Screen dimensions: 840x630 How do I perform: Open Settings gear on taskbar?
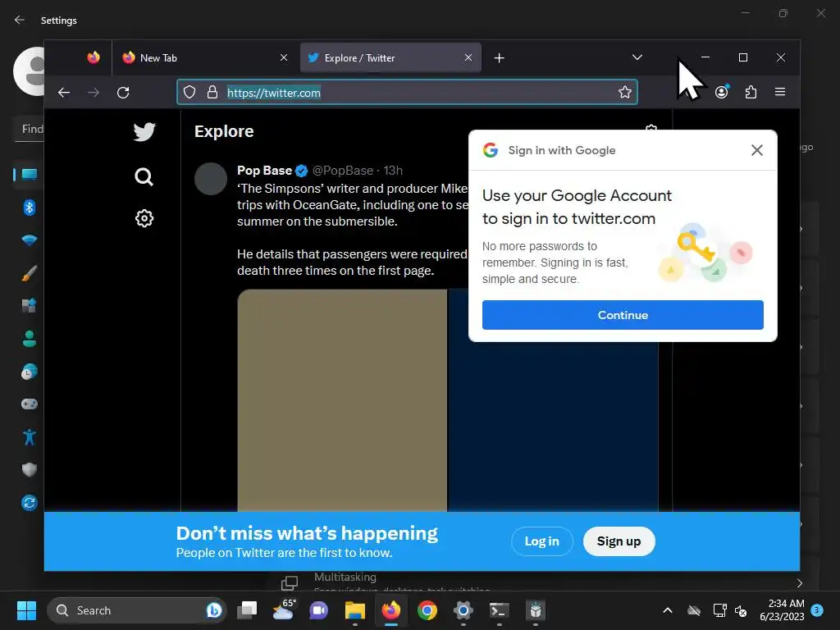[463, 610]
